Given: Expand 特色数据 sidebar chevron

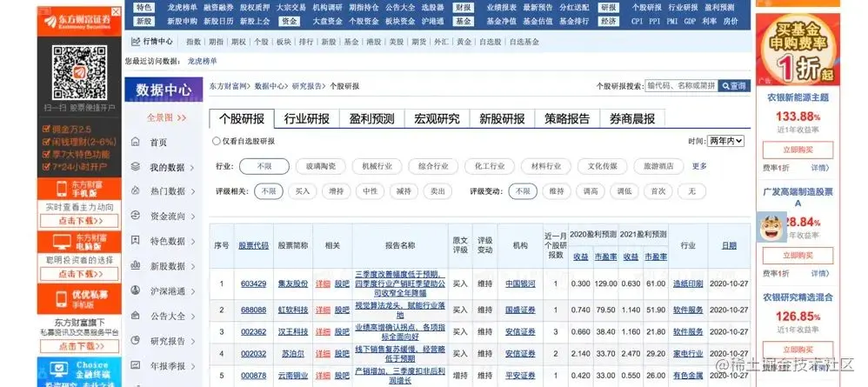Looking at the screenshot, I should [192, 242].
